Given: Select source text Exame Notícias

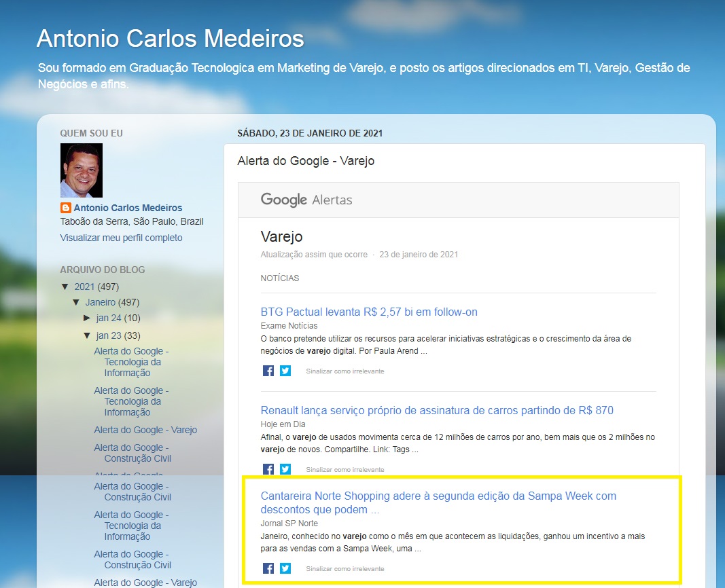Looking at the screenshot, I should pyautogui.click(x=289, y=326).
